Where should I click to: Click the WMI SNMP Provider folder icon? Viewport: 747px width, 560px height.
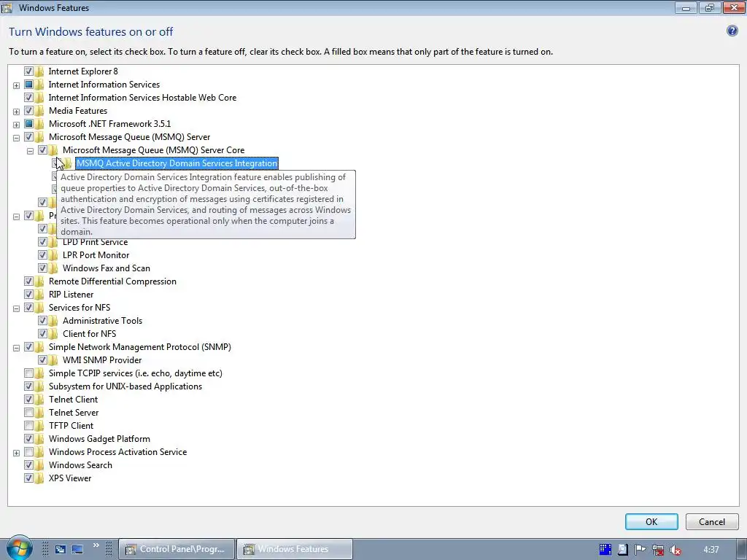53,360
